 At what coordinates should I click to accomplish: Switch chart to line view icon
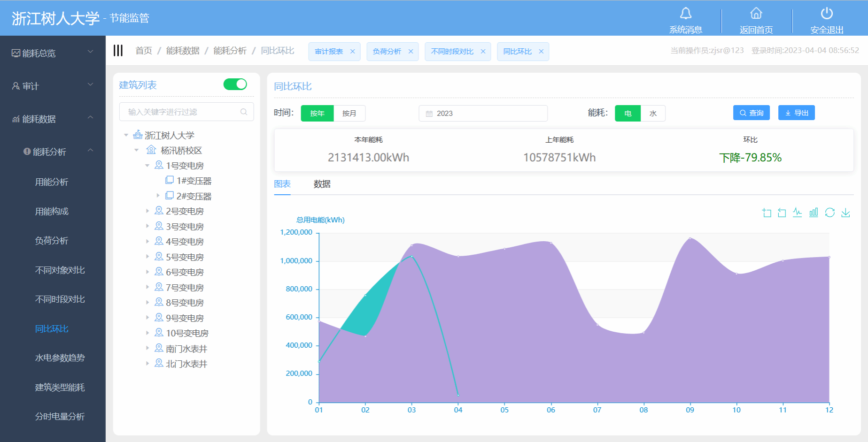click(x=798, y=213)
